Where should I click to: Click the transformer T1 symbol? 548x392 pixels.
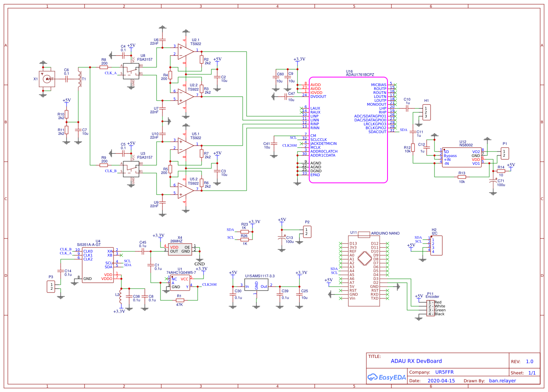[79, 79]
